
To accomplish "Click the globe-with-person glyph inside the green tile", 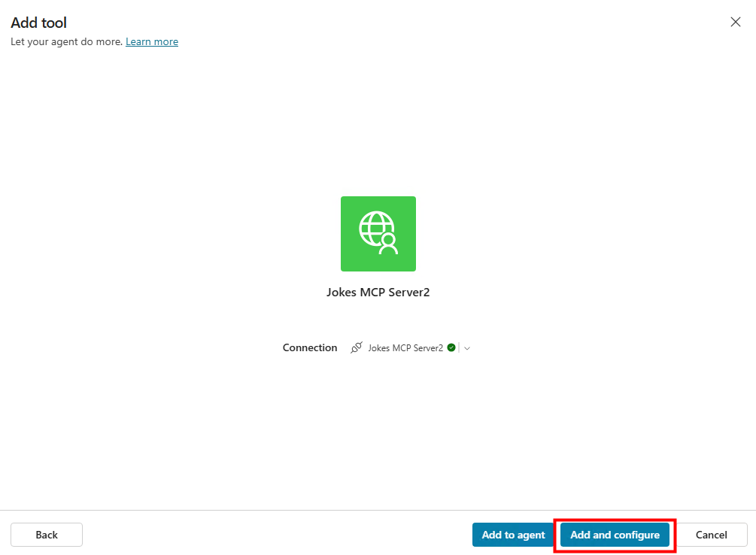I will click(x=378, y=233).
